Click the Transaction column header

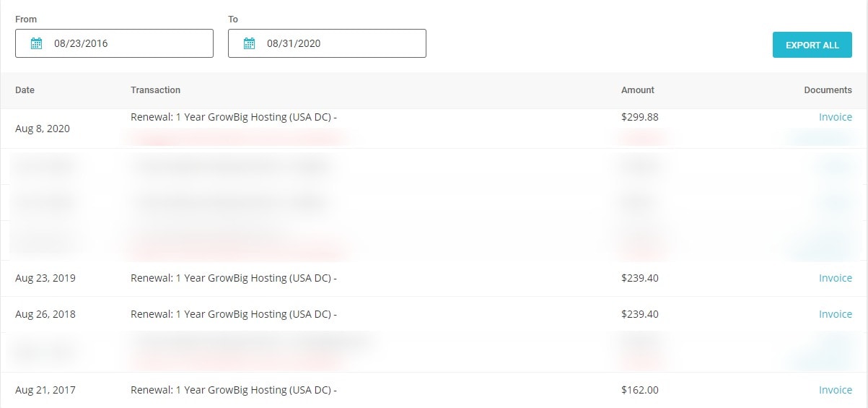156,90
